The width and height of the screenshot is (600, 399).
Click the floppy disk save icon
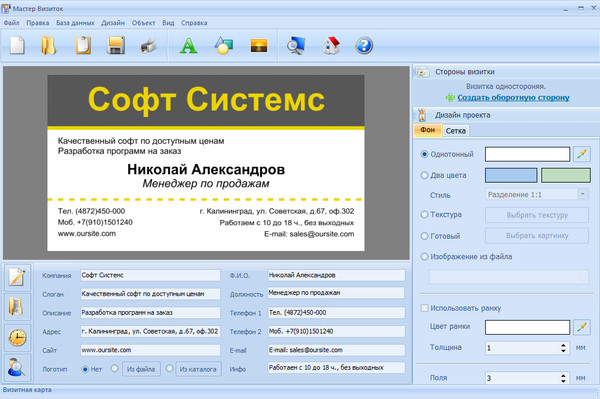coord(116,46)
